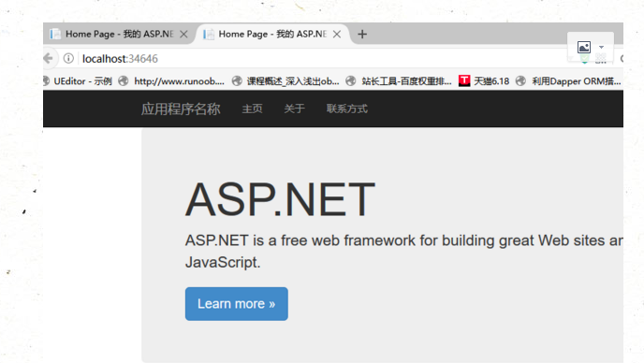Click the Learn more button
The image size is (644, 363).
point(237,304)
